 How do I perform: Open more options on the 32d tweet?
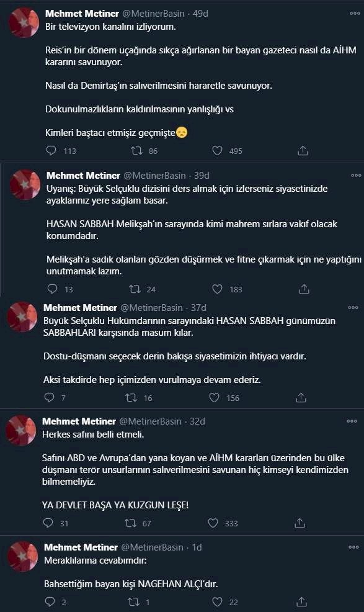click(x=352, y=421)
